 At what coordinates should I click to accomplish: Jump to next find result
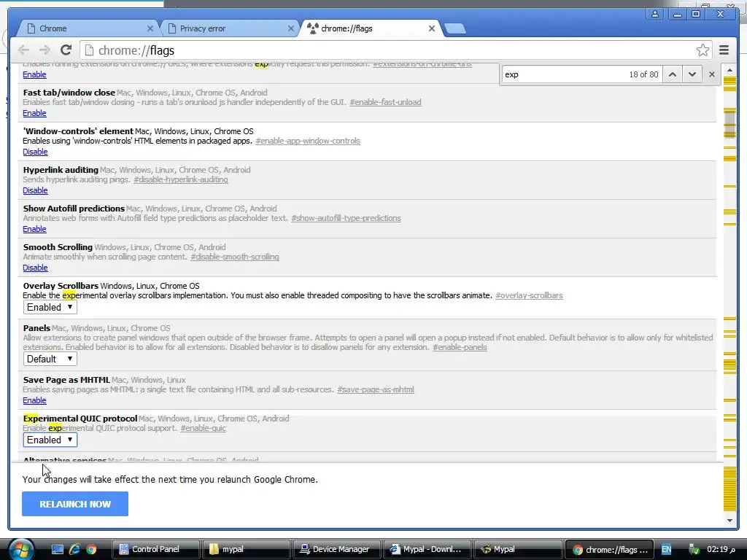tap(692, 74)
